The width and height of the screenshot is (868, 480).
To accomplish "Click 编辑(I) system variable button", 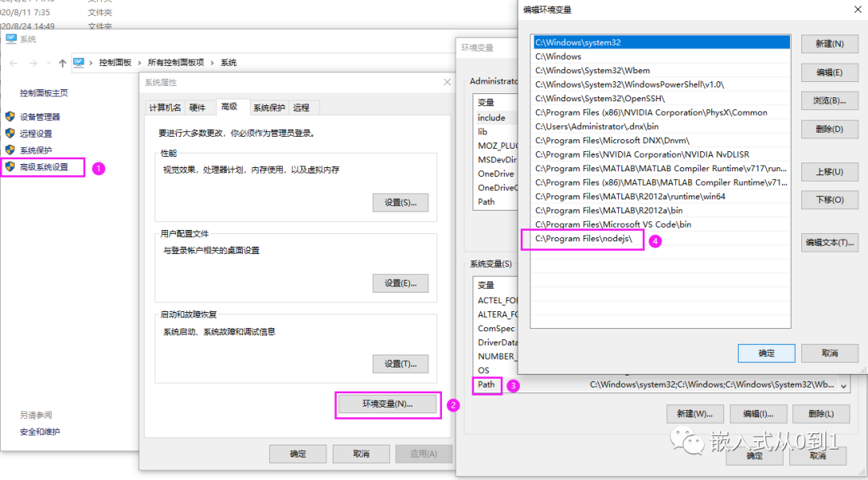I will [x=758, y=413].
